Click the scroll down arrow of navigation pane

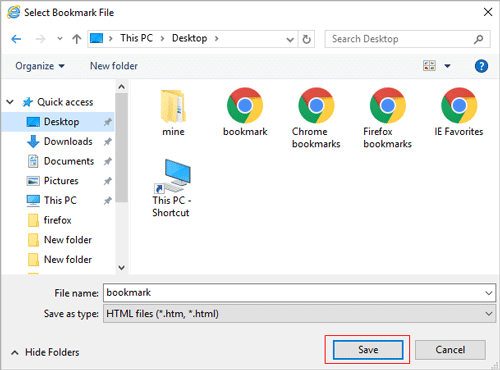[122, 267]
